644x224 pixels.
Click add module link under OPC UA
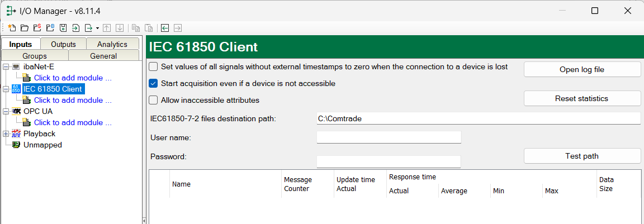(73, 122)
